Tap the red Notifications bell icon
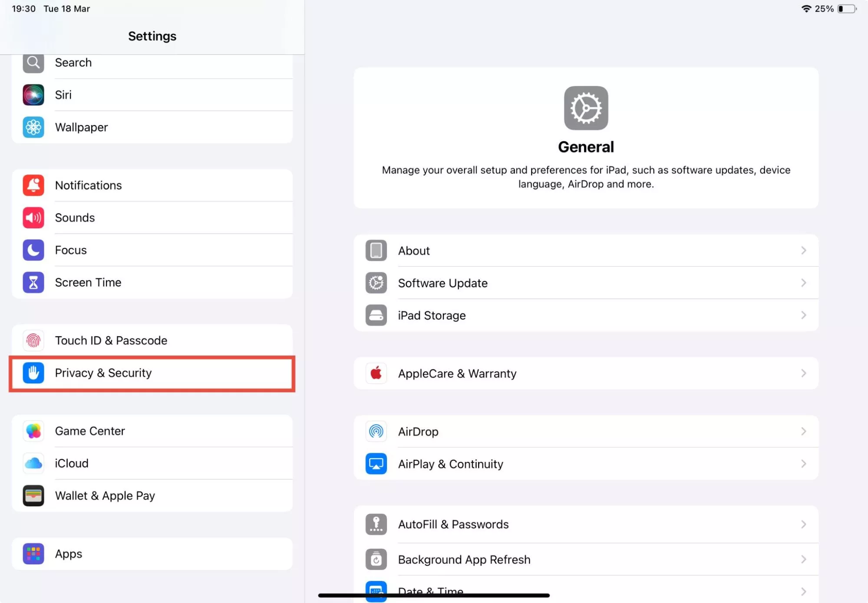The width and height of the screenshot is (868, 603). (33, 185)
